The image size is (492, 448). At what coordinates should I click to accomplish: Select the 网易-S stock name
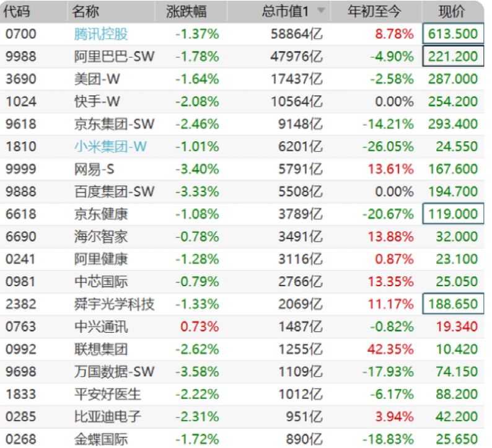[x=94, y=169]
